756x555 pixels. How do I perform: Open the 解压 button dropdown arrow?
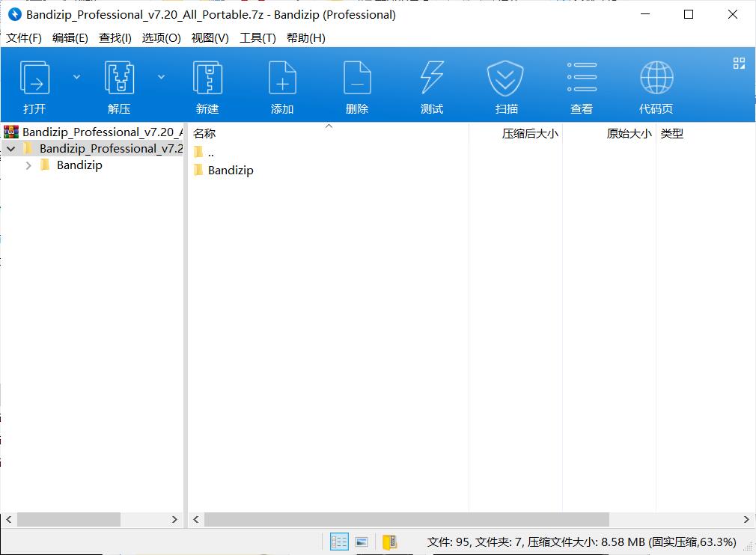[x=161, y=76]
